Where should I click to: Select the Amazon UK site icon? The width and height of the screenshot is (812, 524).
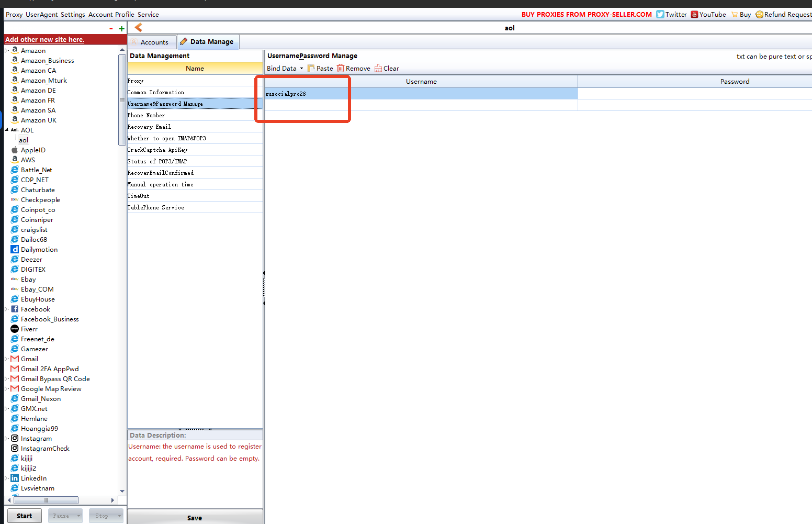[x=15, y=120]
